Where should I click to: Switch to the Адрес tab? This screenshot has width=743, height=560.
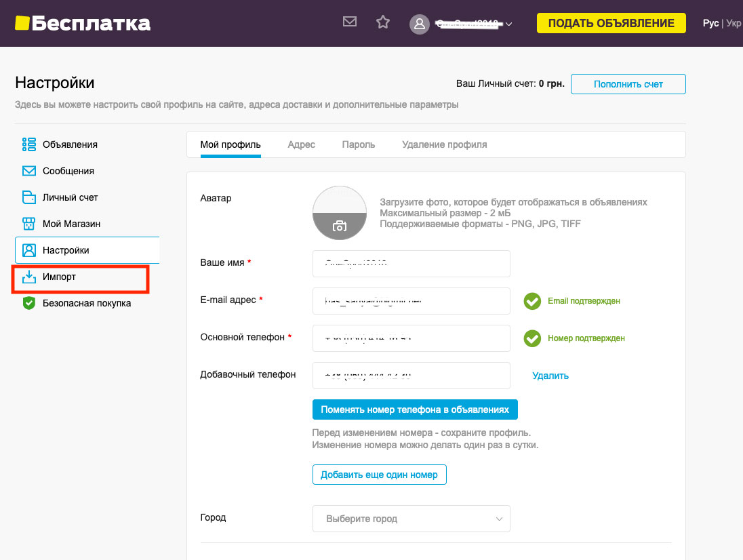pyautogui.click(x=301, y=144)
